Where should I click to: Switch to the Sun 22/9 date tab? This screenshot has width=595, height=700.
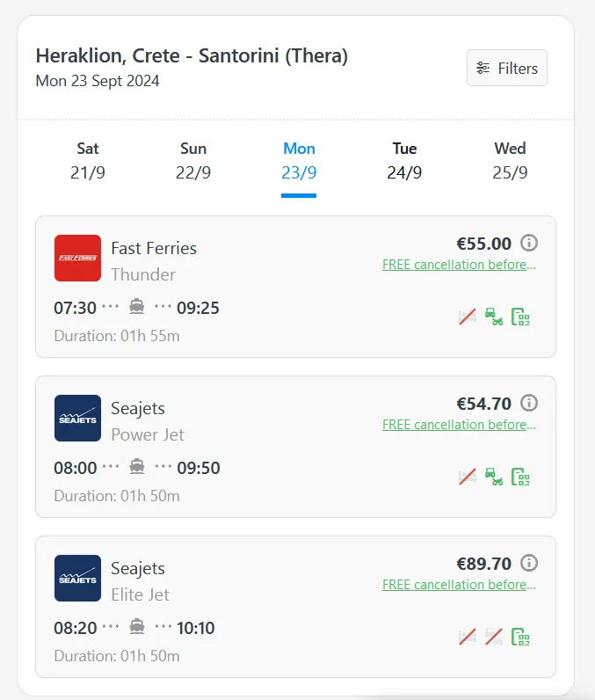coord(193,160)
